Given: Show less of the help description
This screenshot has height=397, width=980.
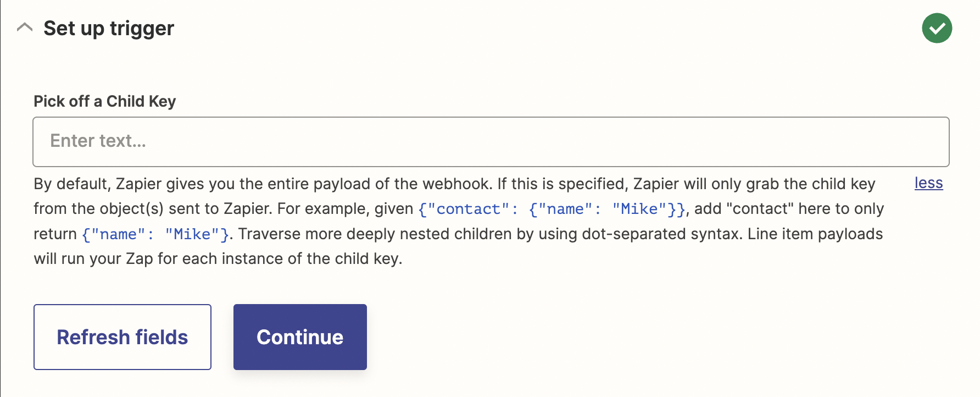Looking at the screenshot, I should pos(928,183).
